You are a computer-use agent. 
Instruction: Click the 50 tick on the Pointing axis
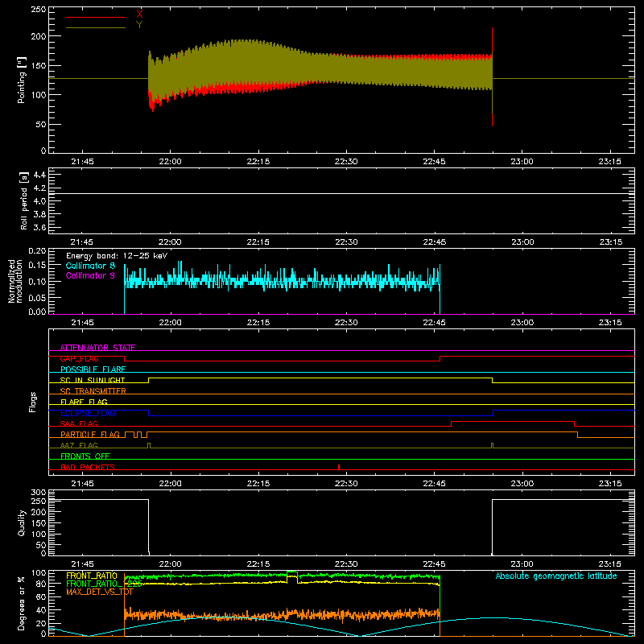pyautogui.click(x=41, y=125)
